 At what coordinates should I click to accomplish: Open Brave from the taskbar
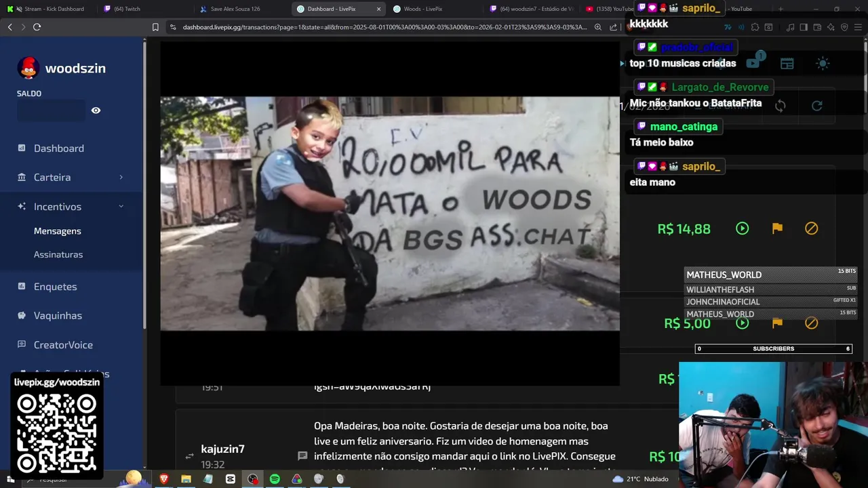pos(163,479)
